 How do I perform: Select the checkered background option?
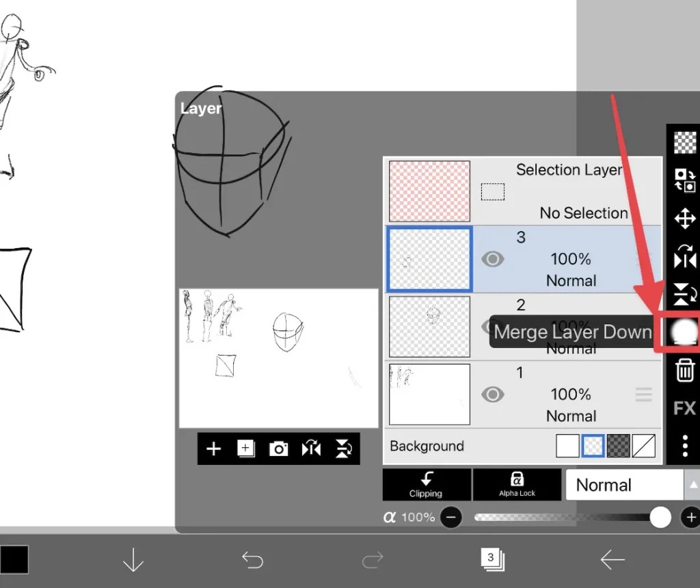pos(618,445)
